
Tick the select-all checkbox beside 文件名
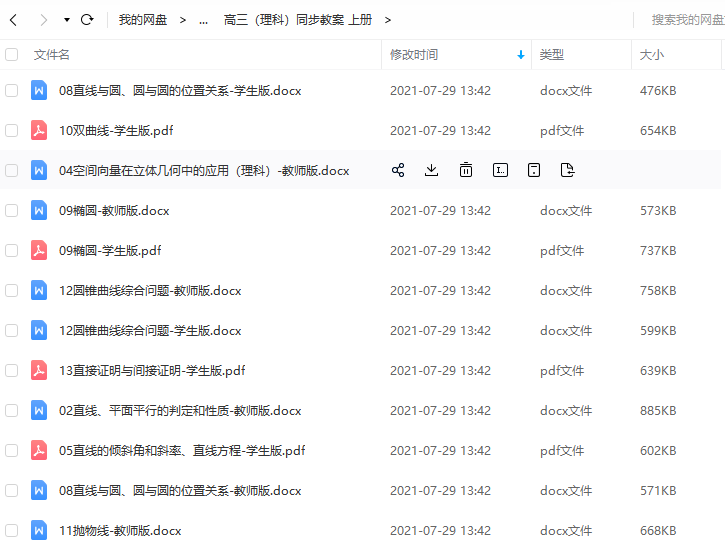point(12,55)
